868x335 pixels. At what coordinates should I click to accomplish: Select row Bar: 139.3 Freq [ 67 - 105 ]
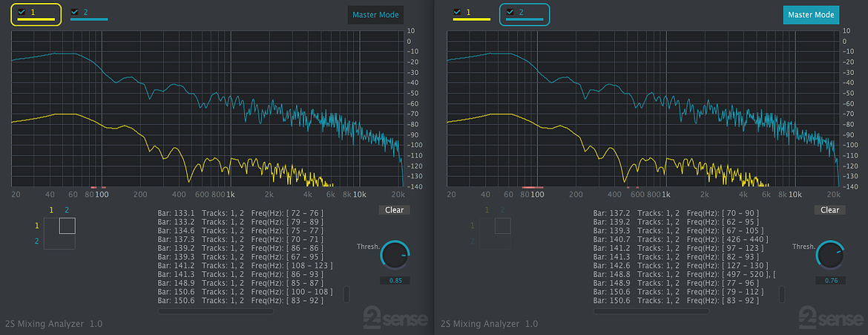(x=678, y=231)
